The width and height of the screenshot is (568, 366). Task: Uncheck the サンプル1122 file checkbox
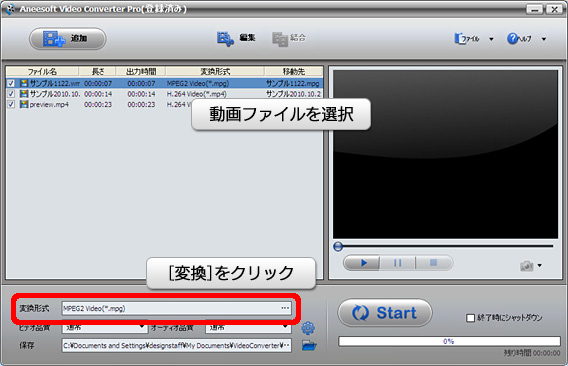point(11,83)
